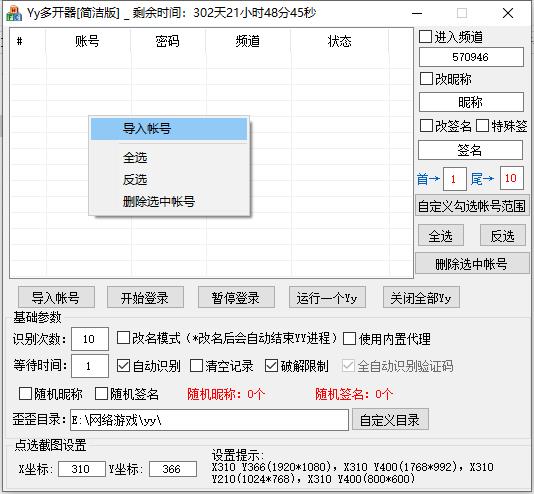Focus the 首 start index field
Image resolution: width=534 pixels, height=494 pixels.
(455, 179)
